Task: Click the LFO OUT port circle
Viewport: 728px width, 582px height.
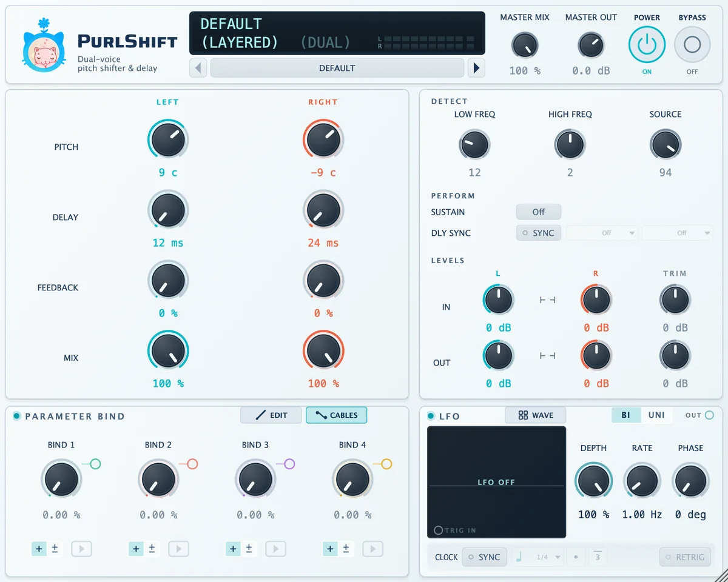Action: tap(709, 415)
